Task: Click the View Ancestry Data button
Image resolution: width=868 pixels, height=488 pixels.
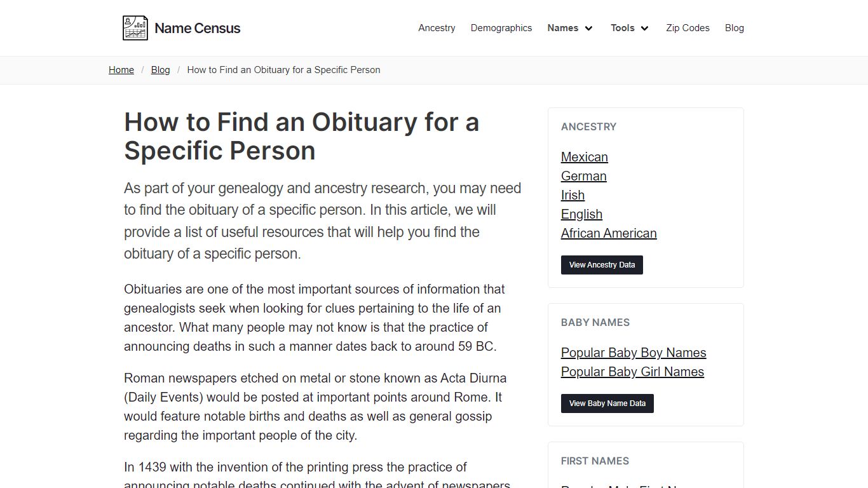Action: click(602, 265)
